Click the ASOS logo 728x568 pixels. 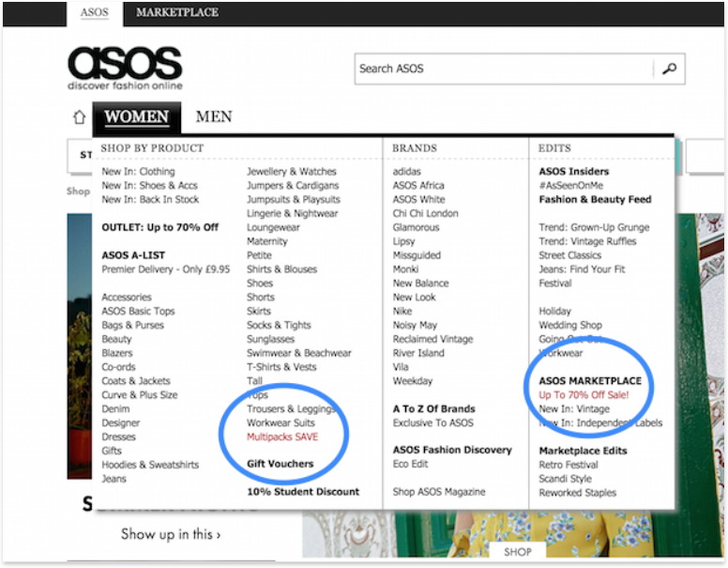pyautogui.click(x=125, y=68)
